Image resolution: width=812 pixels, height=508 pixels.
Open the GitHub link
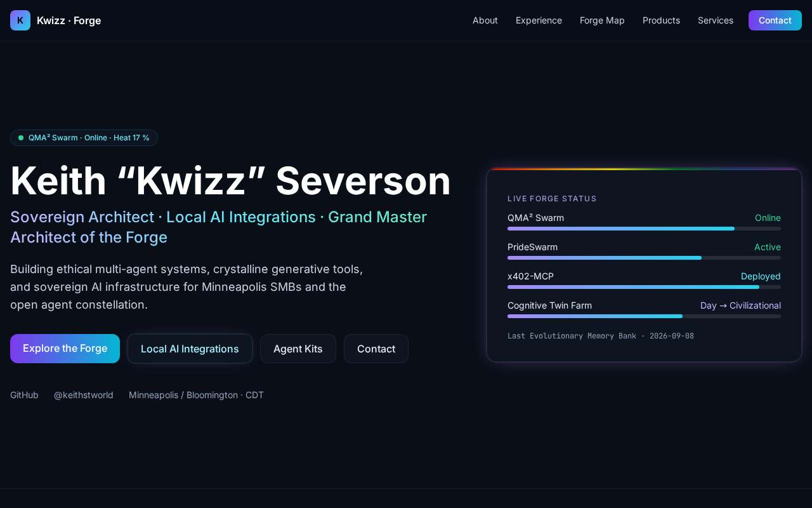point(24,395)
